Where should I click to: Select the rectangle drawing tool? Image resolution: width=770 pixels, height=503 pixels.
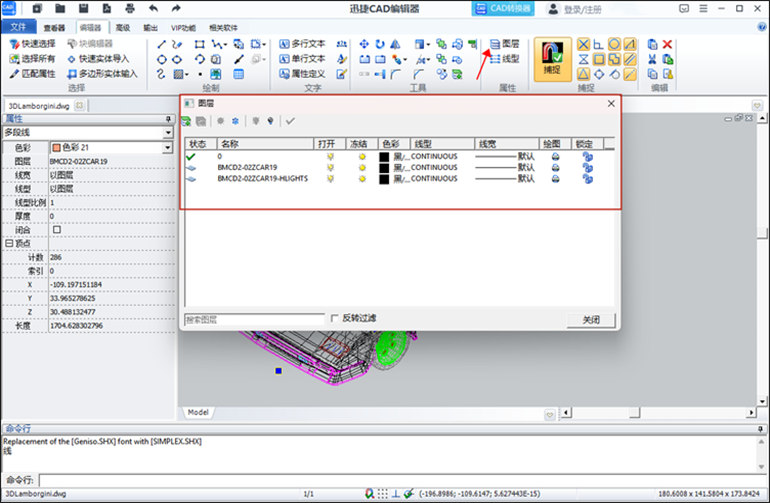tap(199, 44)
